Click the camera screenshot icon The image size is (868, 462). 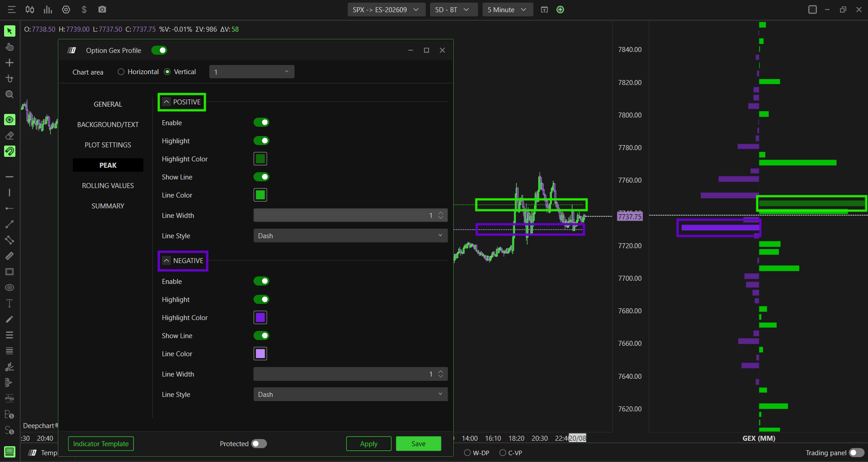102,9
